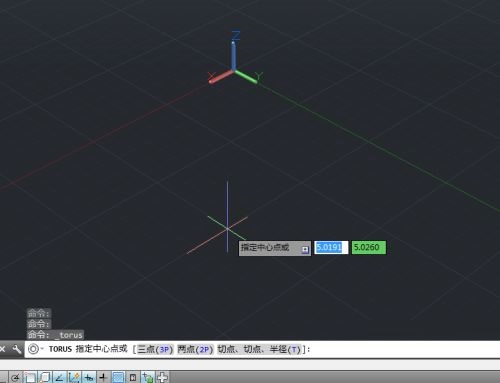Toggle lineweight display icon

pos(103,378)
